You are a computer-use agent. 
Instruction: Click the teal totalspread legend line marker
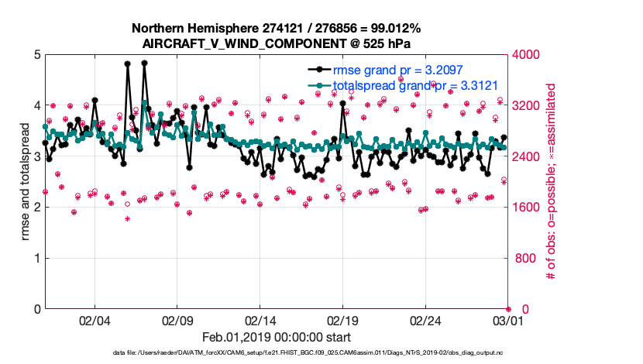coord(317,85)
